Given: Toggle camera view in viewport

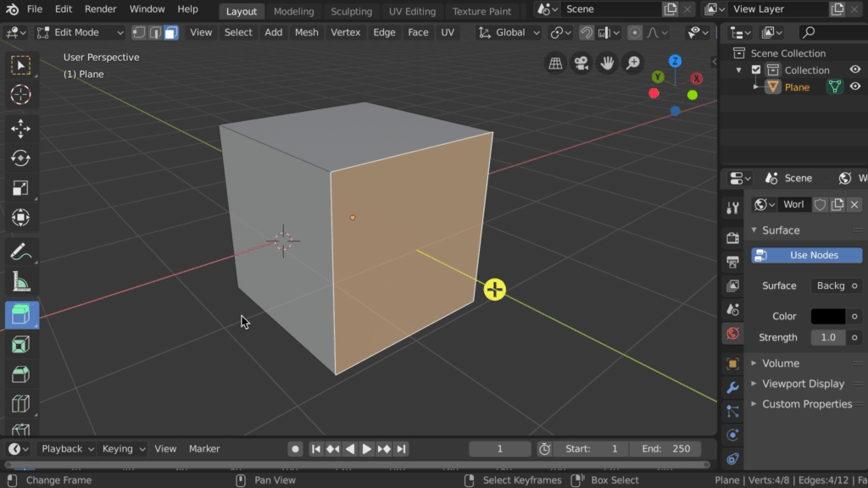Looking at the screenshot, I should 581,63.
